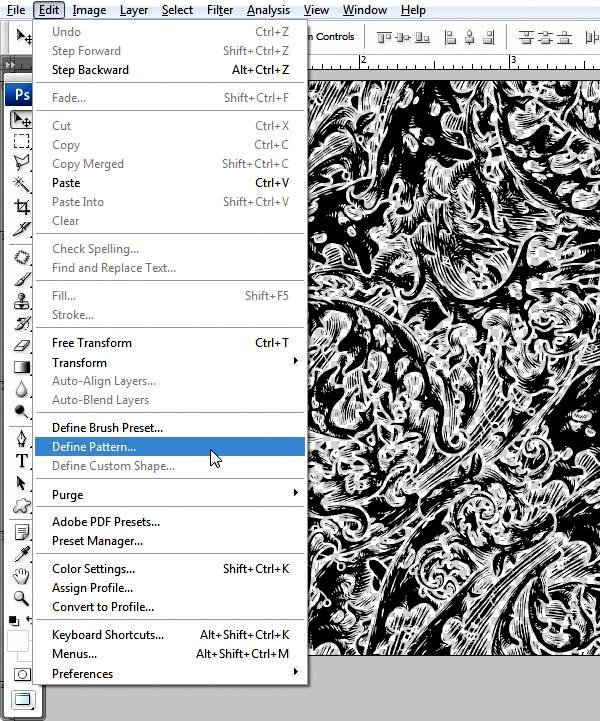The image size is (600, 721).
Task: Select the Brush tool
Action: 21,279
